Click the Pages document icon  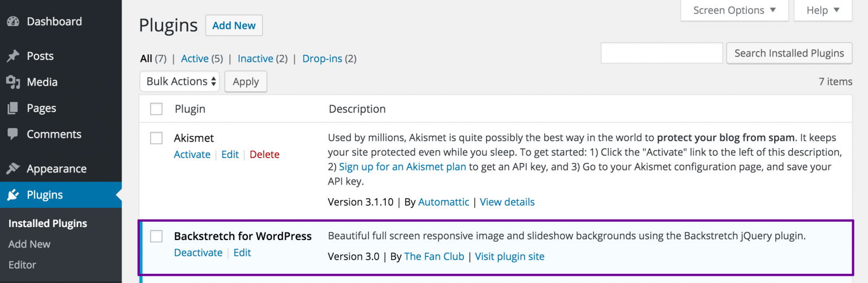tap(13, 108)
